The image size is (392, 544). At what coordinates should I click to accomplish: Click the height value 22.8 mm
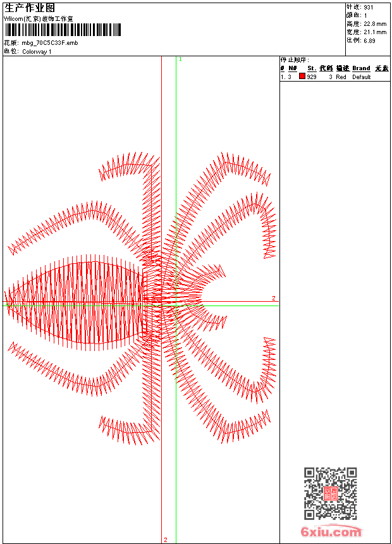pyautogui.click(x=375, y=24)
